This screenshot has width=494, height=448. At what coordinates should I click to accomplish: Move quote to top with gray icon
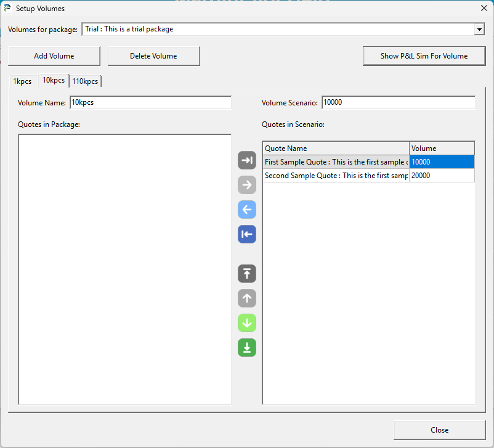(x=247, y=274)
